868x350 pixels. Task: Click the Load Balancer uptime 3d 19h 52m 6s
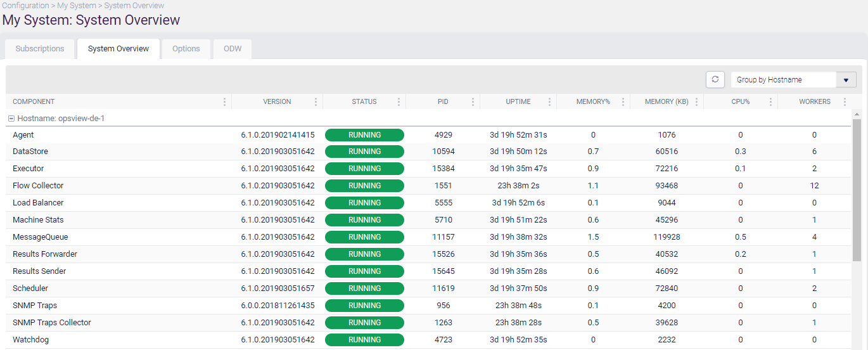(x=518, y=203)
